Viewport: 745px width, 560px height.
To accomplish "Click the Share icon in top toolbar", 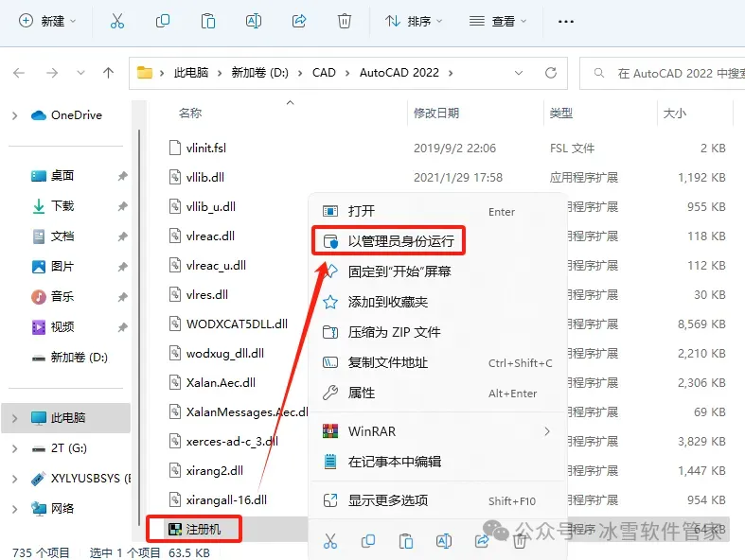I will [x=299, y=22].
